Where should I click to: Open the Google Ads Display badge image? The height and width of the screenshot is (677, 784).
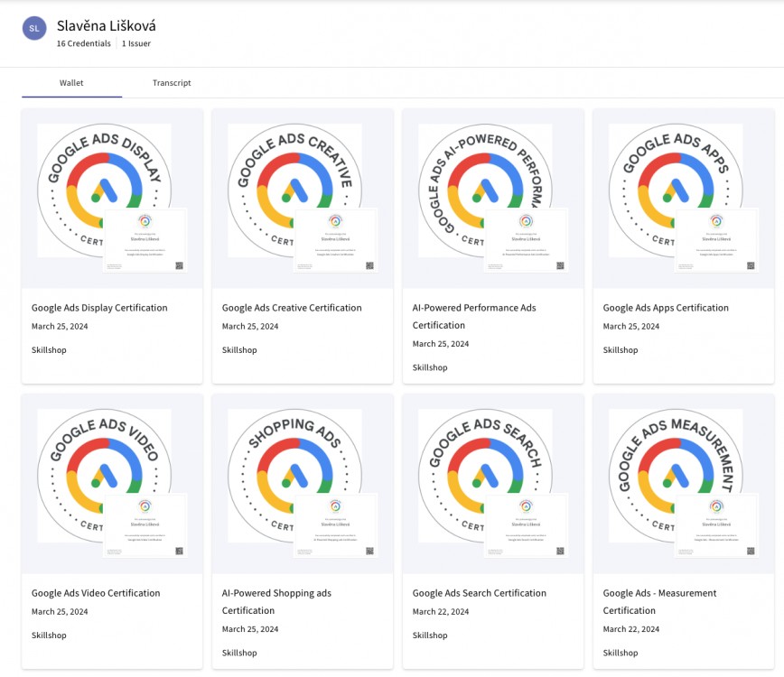[x=104, y=190]
